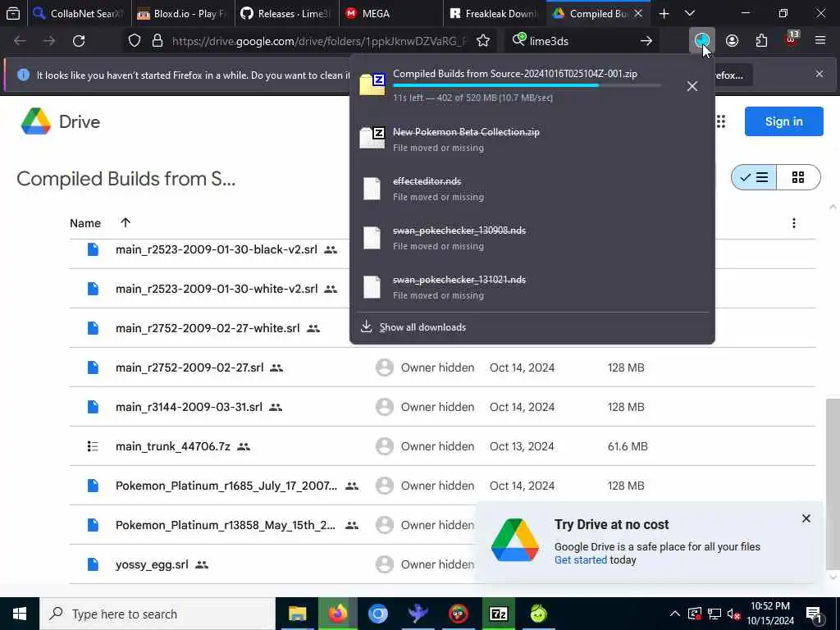Select main_r2752-2009-02-27-white.srl file

click(x=208, y=328)
